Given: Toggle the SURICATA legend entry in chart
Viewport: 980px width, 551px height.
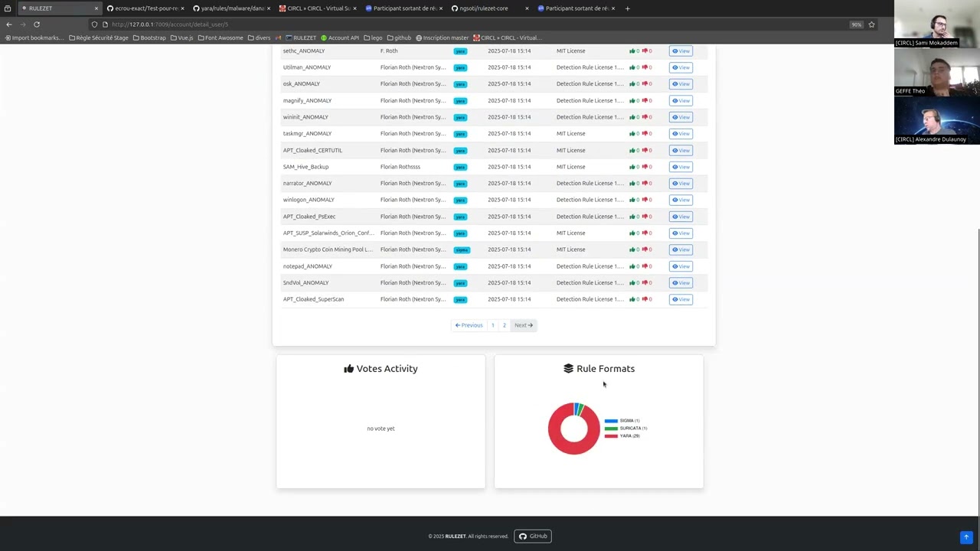Looking at the screenshot, I should click(626, 429).
